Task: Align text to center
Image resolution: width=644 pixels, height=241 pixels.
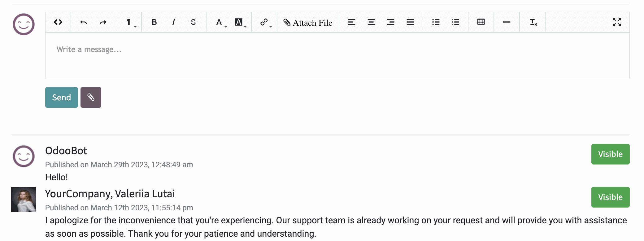Action: coord(371,22)
